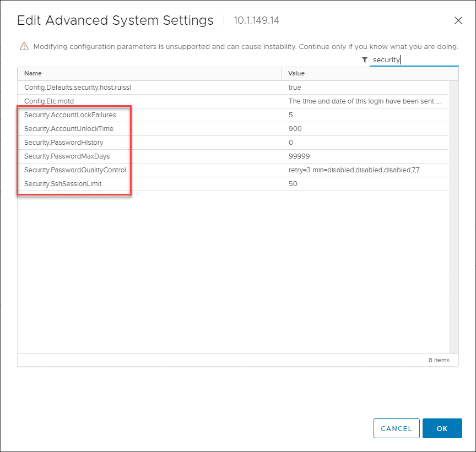Select the Security.SshSessionLimit setting

63,184
